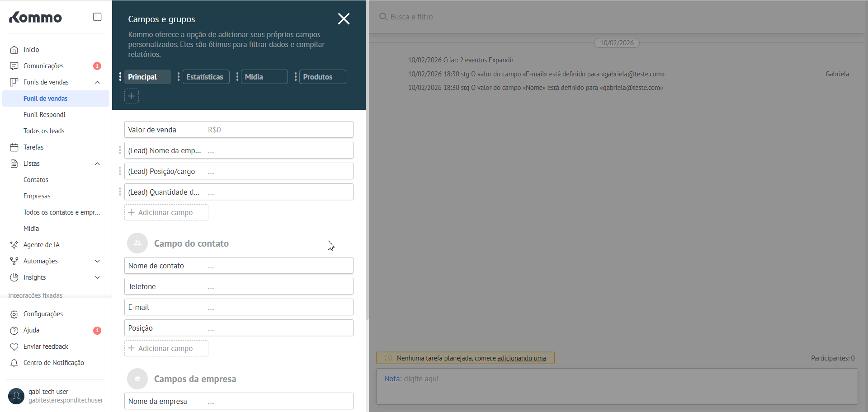Click the Valor de venda field
Image resolution: width=868 pixels, height=412 pixels.
239,130
